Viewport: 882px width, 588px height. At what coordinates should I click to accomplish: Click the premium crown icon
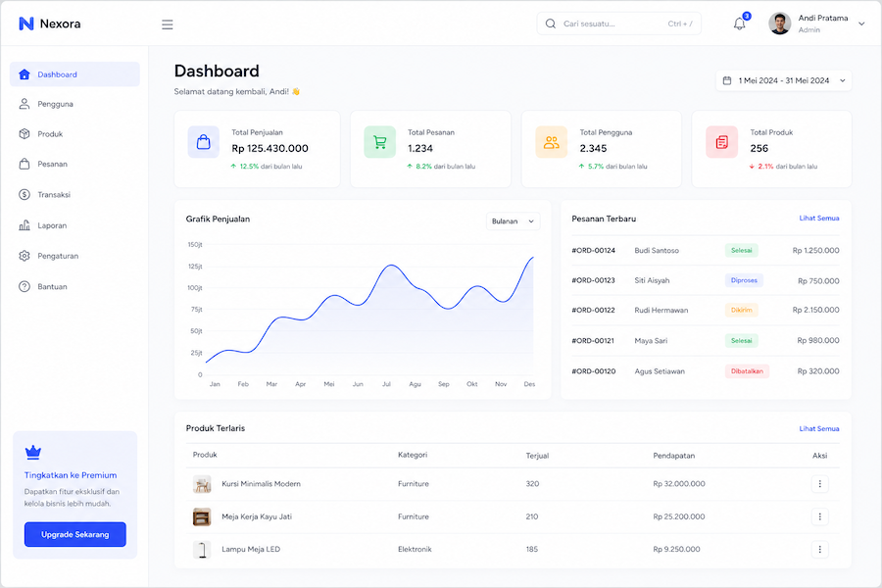[x=33, y=452]
